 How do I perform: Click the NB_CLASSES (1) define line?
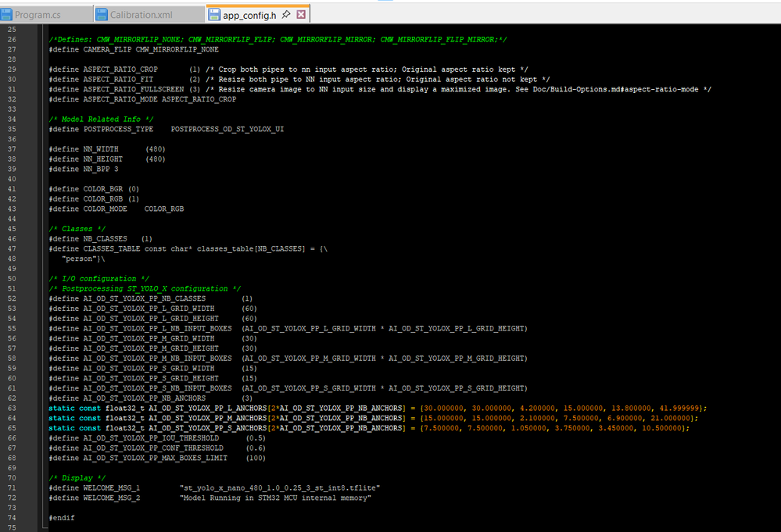[x=101, y=238]
